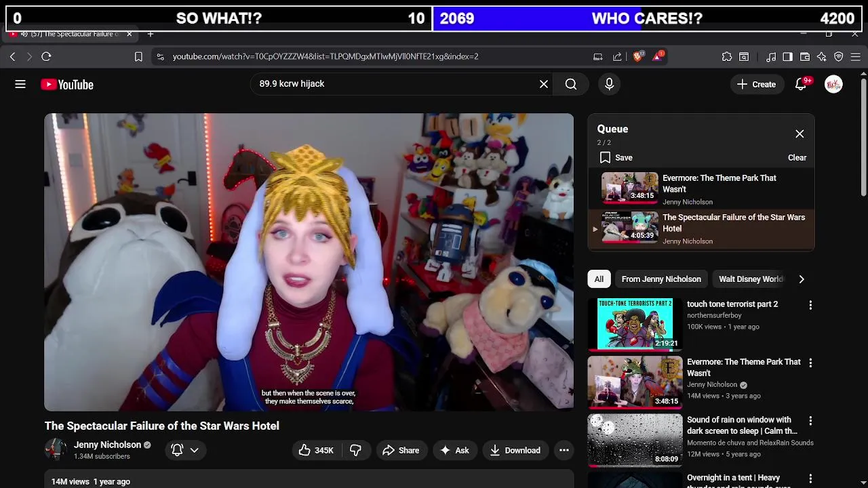This screenshot has width=868, height=488.
Task: Close the Queue panel
Action: (800, 134)
